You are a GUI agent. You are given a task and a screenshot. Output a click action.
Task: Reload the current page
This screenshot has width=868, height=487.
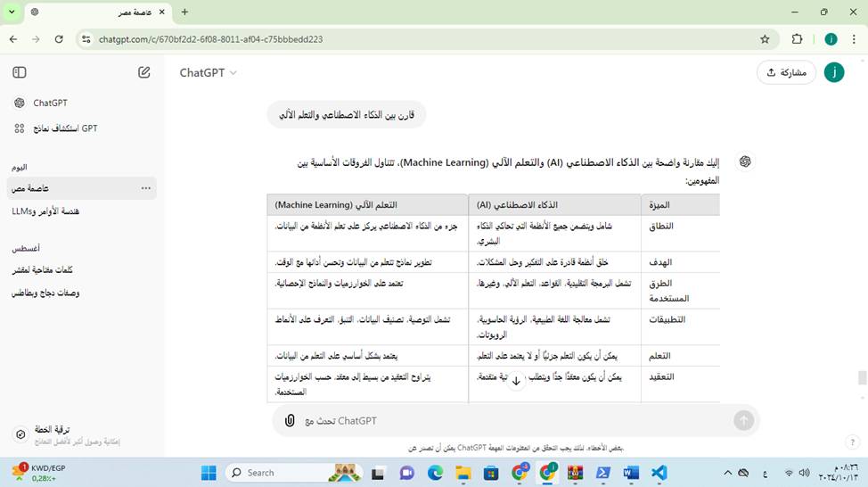(x=59, y=39)
